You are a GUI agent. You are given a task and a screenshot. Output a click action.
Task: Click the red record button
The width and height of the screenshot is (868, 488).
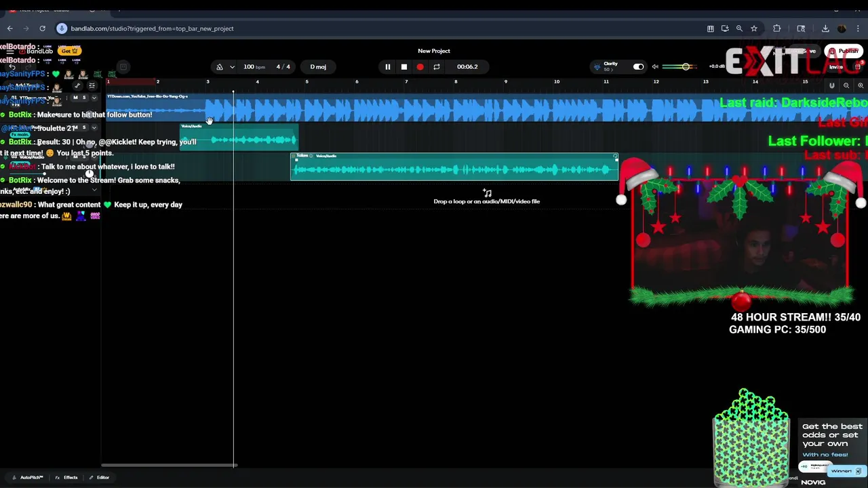420,66
